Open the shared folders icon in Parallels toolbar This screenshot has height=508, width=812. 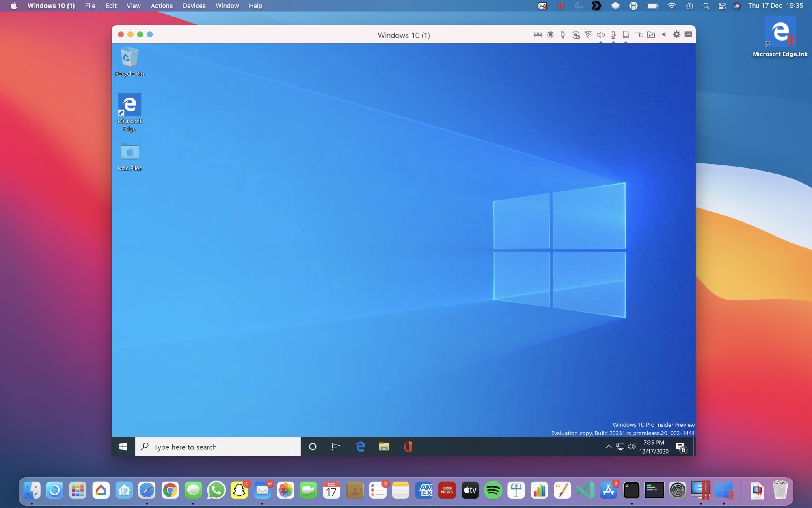click(650, 35)
